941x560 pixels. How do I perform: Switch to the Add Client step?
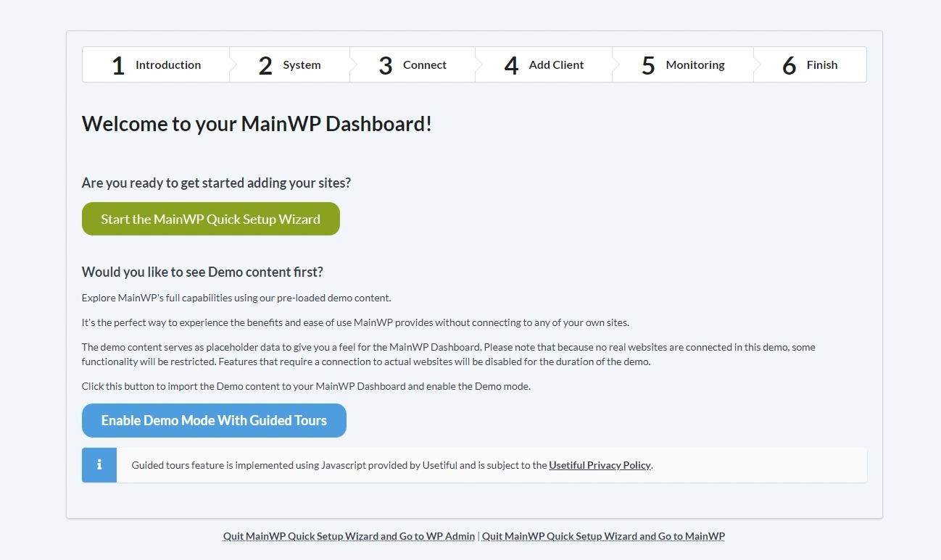point(556,64)
